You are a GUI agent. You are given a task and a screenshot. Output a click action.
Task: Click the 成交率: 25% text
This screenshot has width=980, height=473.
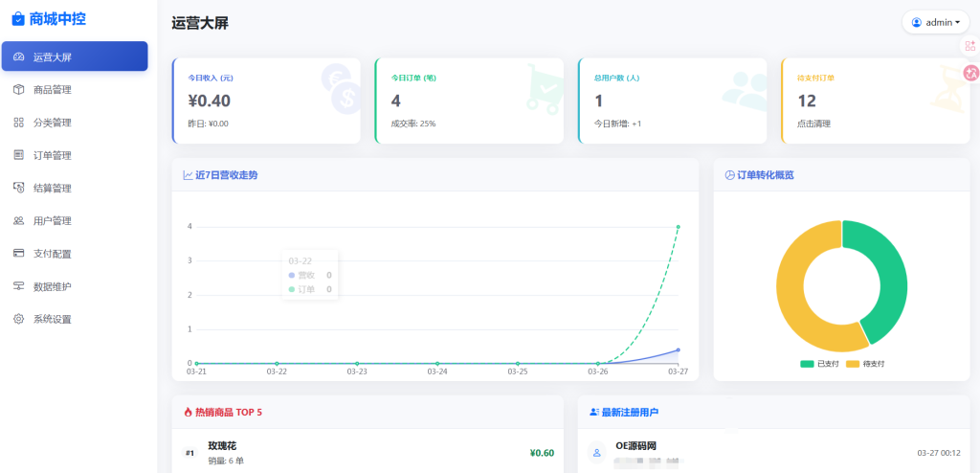[x=413, y=124]
